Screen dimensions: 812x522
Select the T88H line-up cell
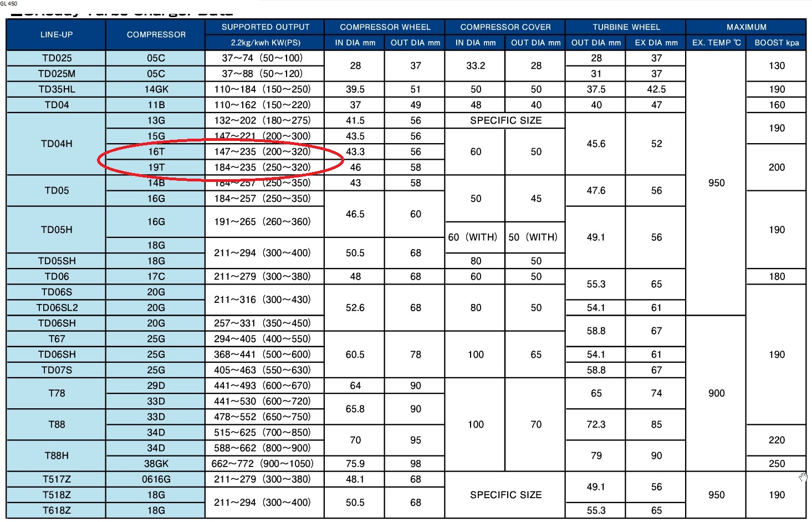click(57, 455)
